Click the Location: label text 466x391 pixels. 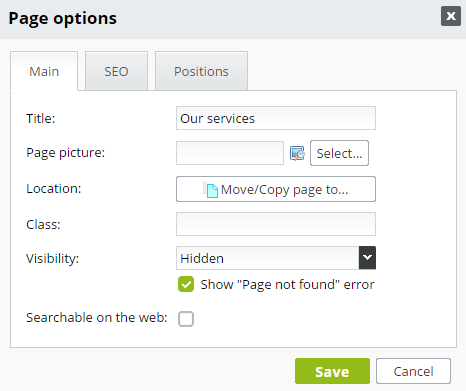point(54,189)
